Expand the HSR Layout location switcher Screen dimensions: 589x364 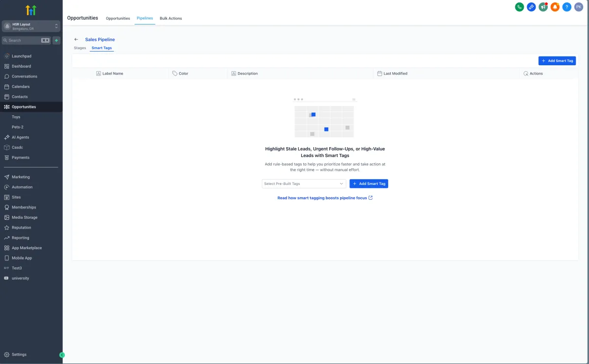pos(31,26)
